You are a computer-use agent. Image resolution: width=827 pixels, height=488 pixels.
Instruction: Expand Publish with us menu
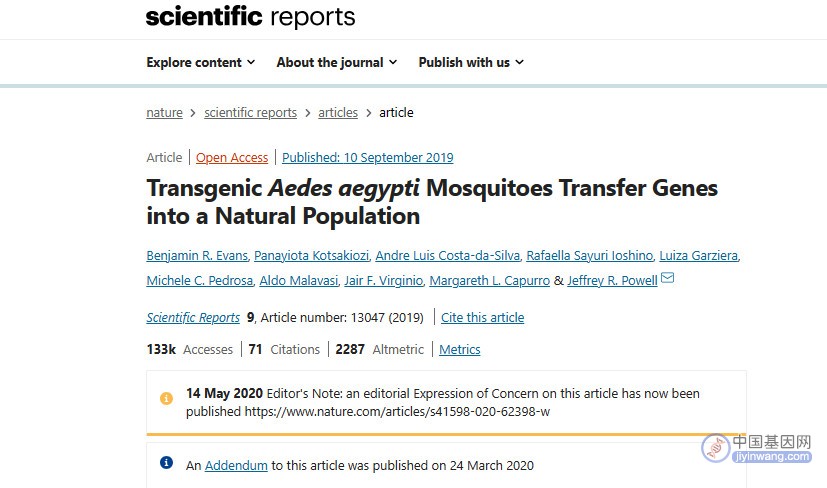coord(471,62)
